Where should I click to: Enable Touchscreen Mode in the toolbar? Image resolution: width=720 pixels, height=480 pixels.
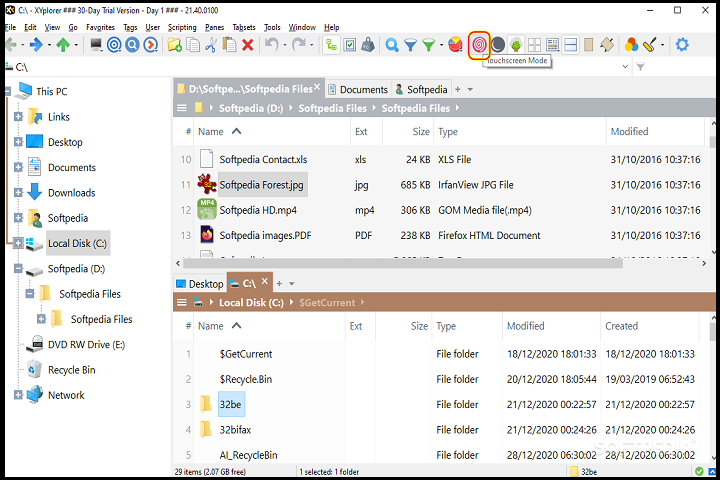(480, 45)
